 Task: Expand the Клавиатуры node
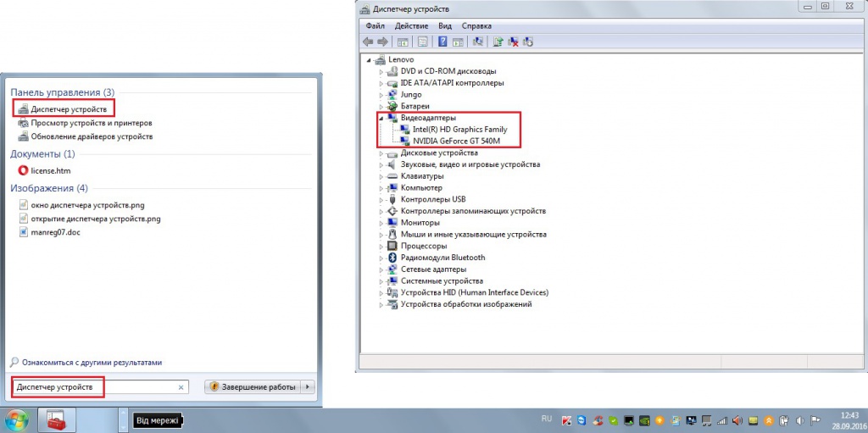coord(381,176)
